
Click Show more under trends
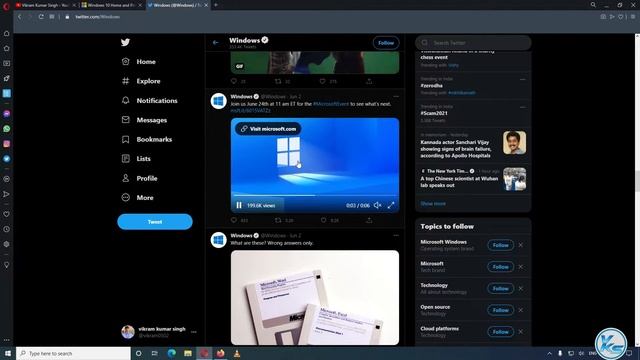[433, 204]
